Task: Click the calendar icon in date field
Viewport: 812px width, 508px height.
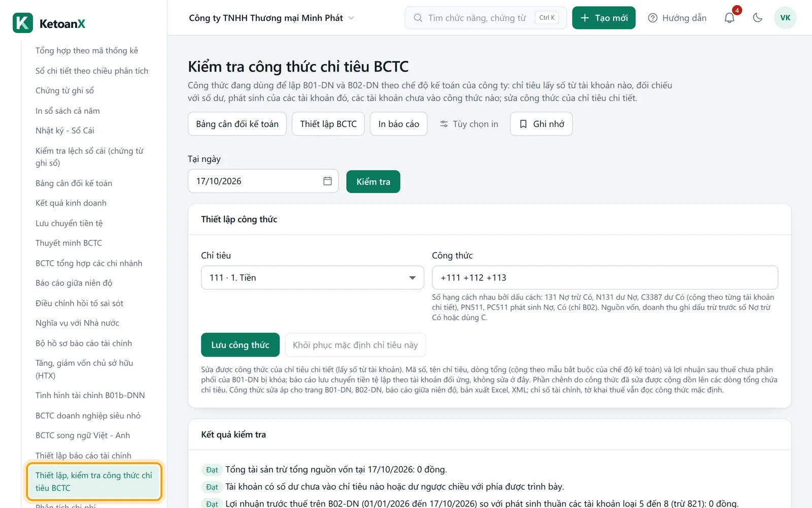Action: pyautogui.click(x=327, y=181)
